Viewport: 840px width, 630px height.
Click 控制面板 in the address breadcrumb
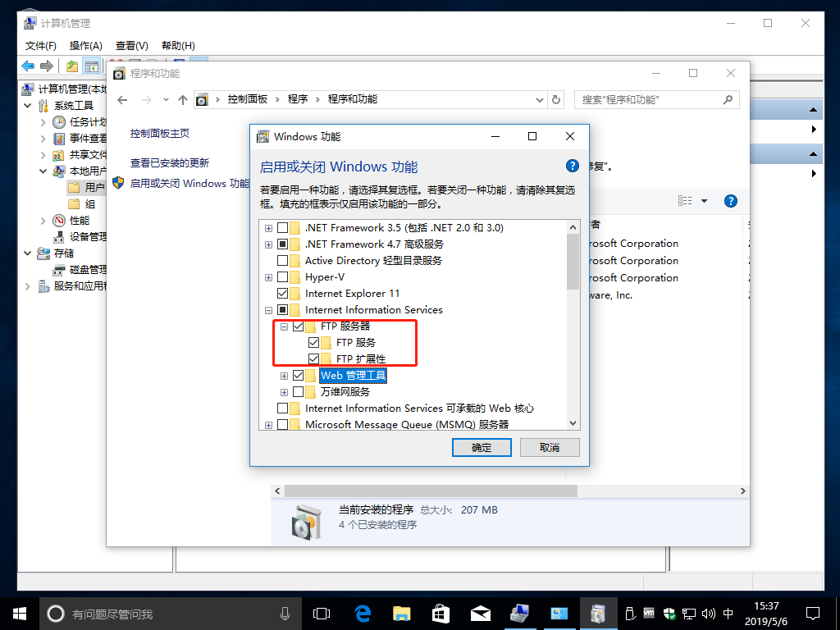(248, 99)
